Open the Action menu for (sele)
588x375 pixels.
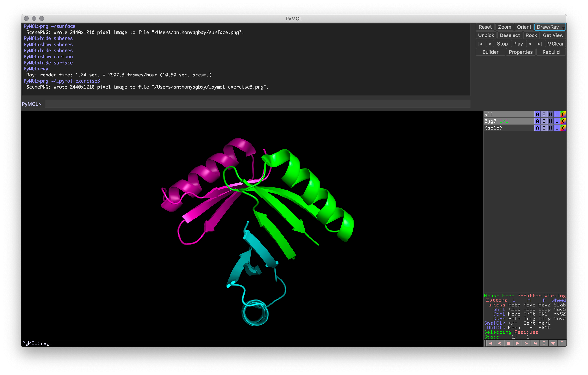tap(537, 128)
